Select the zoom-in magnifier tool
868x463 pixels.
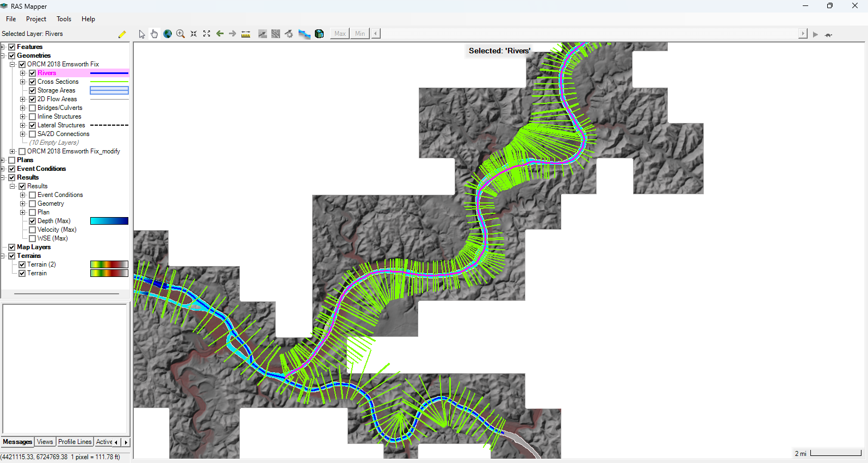181,34
